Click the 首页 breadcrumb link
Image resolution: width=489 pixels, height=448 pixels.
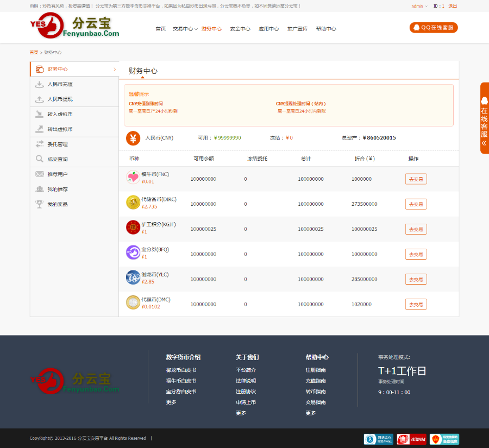coord(34,52)
